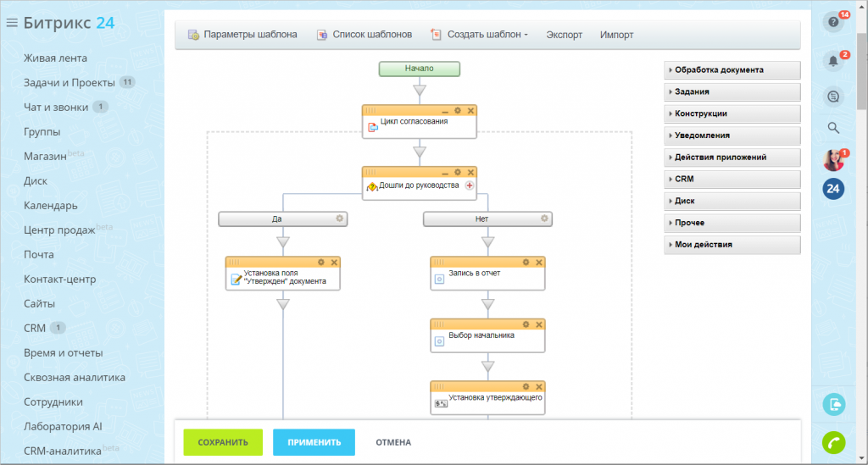
Task: Delete the Цикл согласования block
Action: coord(470,111)
